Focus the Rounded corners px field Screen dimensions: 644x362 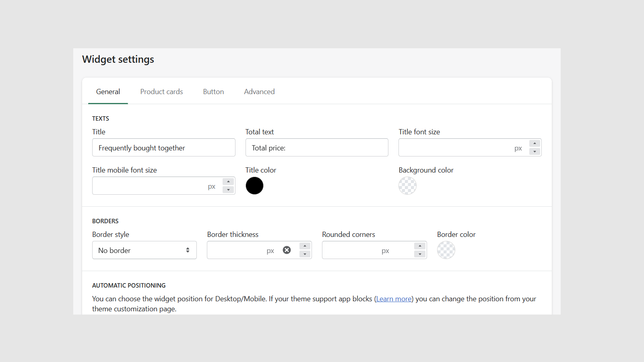point(362,250)
